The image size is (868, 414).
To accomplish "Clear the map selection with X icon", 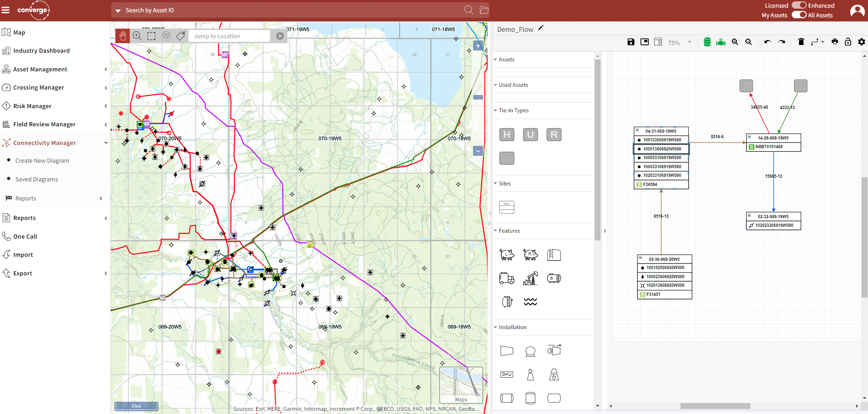I will [166, 35].
